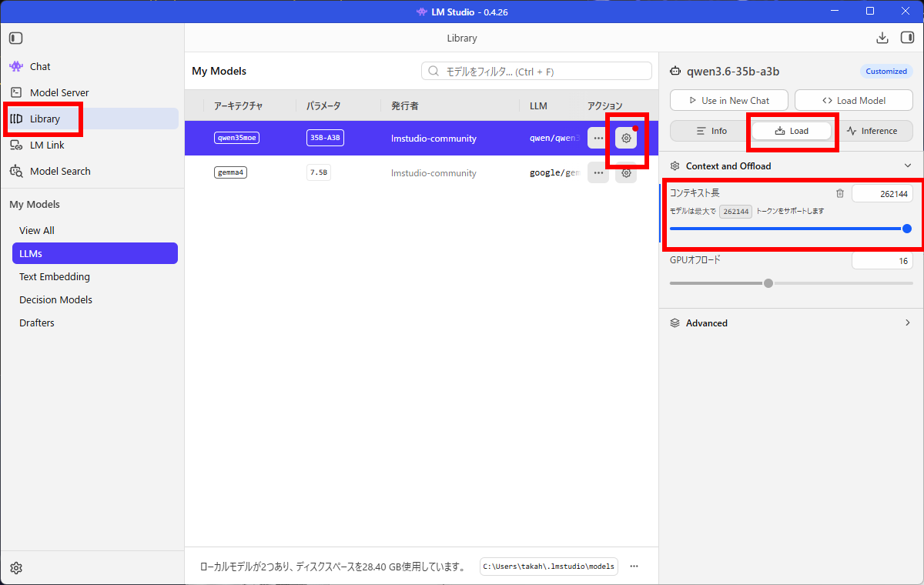The height and width of the screenshot is (585, 924).
Task: Open downloads icon in top bar
Action: 882,38
